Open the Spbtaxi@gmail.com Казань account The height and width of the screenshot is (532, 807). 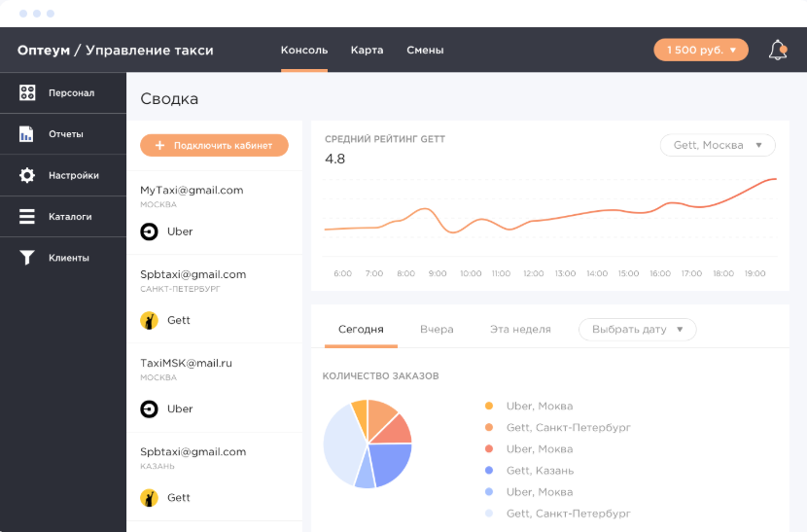pos(193,452)
